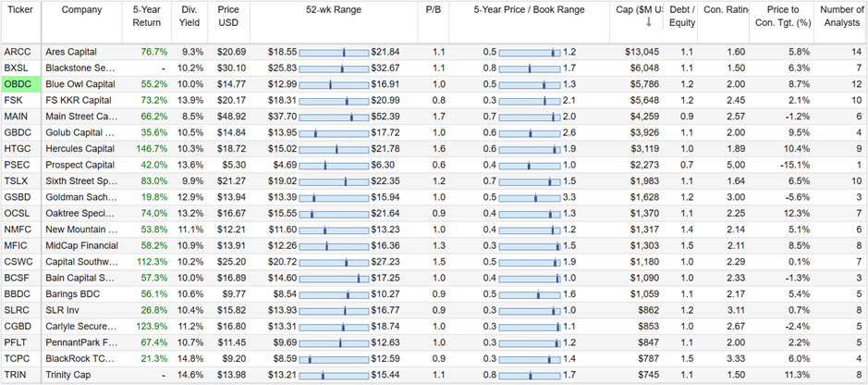The width and height of the screenshot is (868, 385).
Task: Sort by 52-wk Range column header
Action: pyautogui.click(x=334, y=10)
